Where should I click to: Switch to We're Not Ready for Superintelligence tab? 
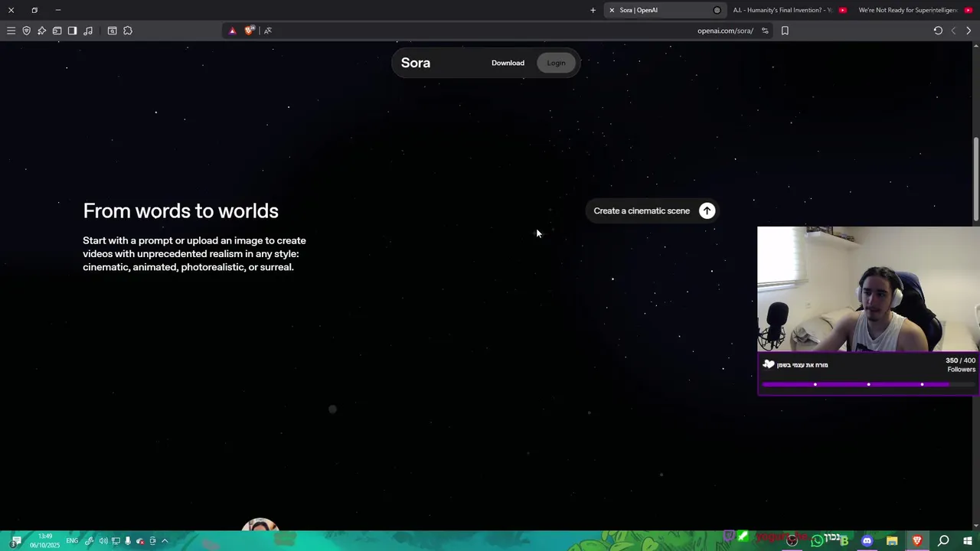pos(914,10)
